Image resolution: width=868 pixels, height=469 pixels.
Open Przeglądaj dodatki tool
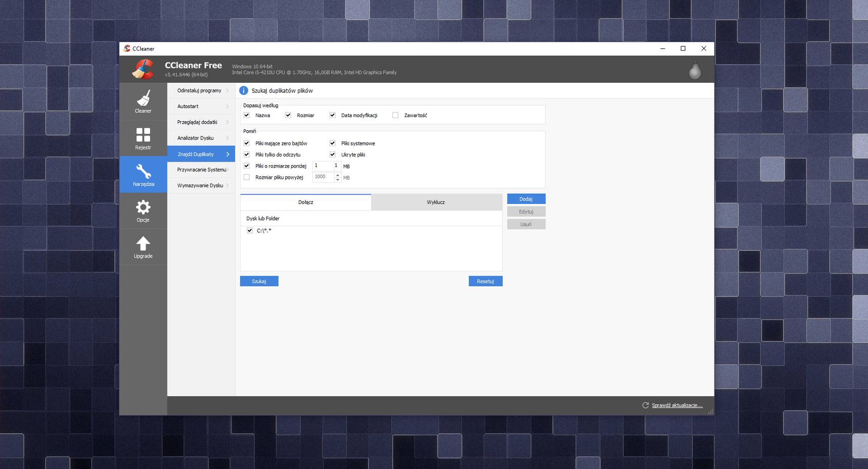point(201,122)
